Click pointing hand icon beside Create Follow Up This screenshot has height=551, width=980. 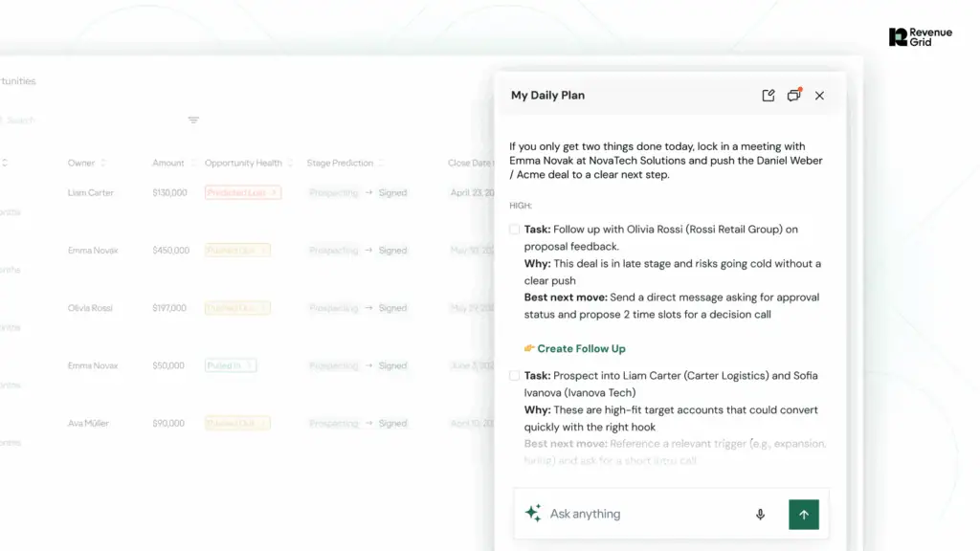tap(529, 348)
